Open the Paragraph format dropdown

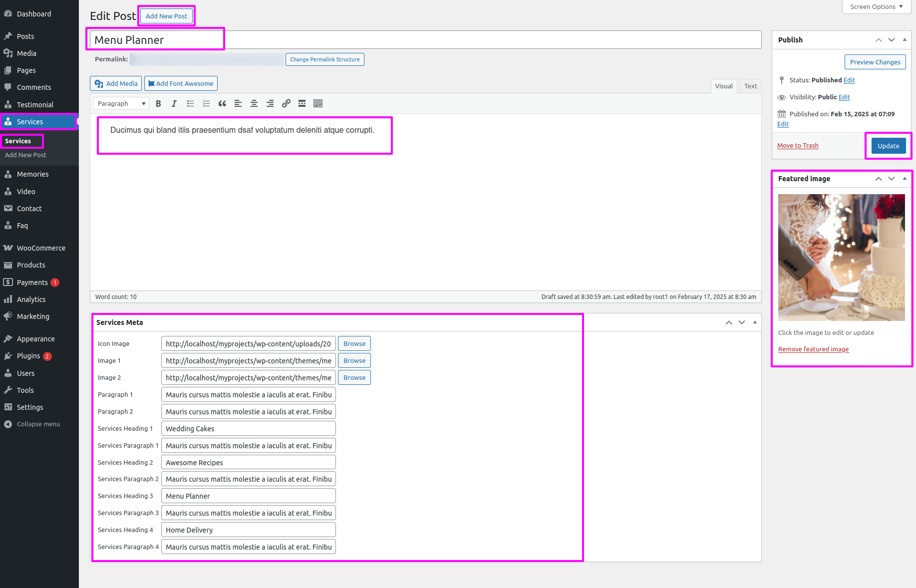(121, 104)
